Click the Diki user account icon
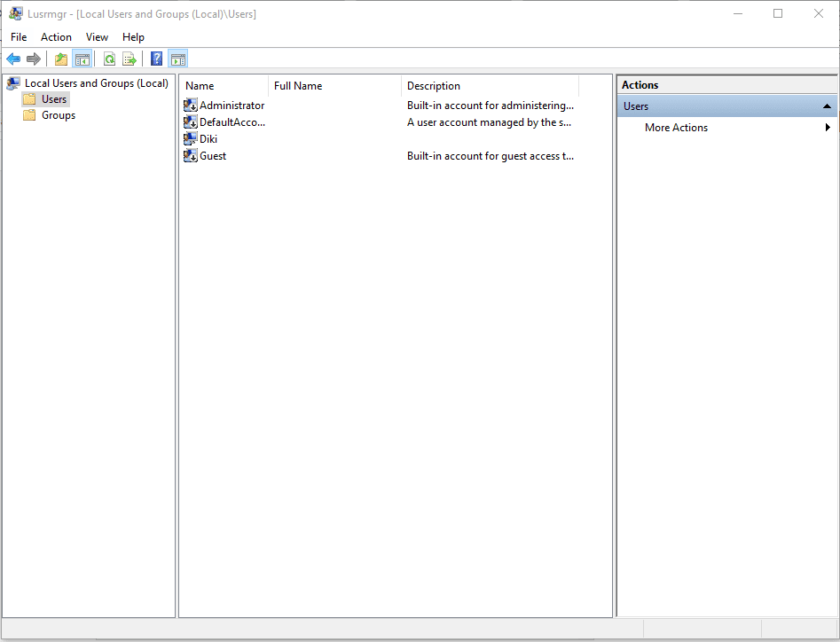Screen dimensions: 840x642 click(190, 139)
